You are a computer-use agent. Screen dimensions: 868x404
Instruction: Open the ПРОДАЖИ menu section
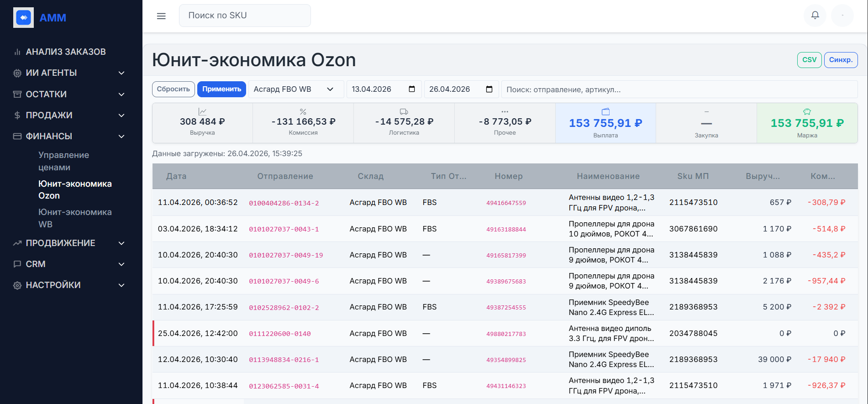49,115
